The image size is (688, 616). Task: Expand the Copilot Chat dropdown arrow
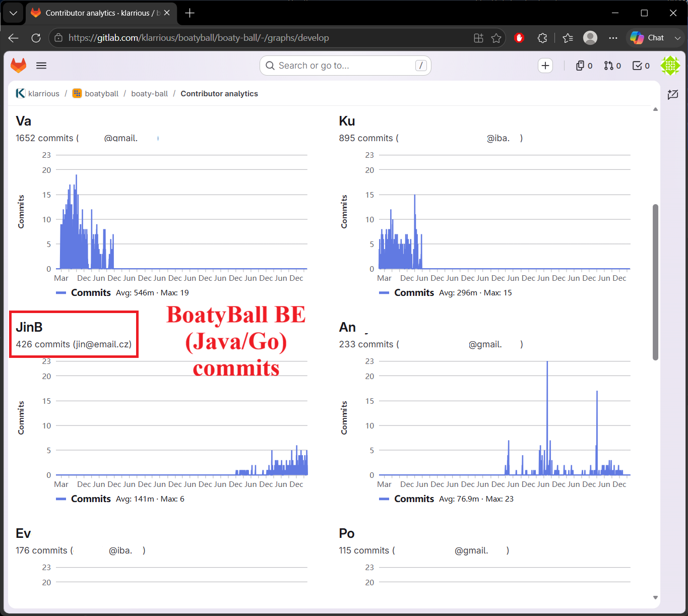coord(677,38)
